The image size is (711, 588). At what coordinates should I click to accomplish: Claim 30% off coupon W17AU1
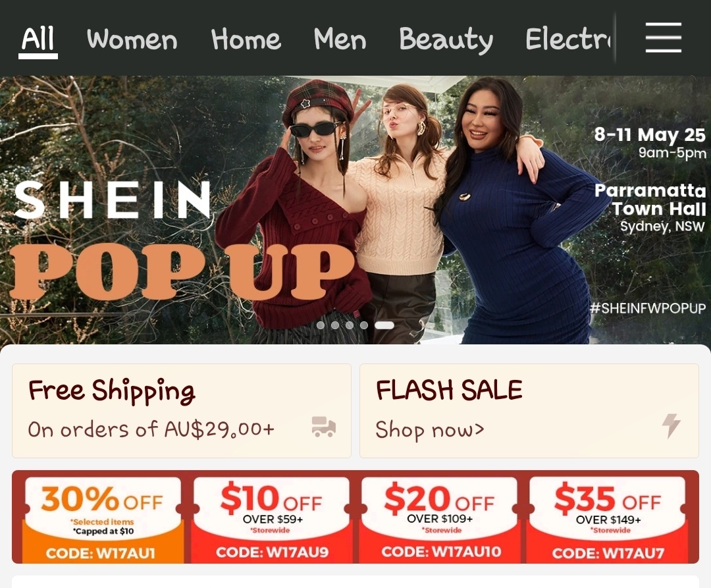pos(103,520)
